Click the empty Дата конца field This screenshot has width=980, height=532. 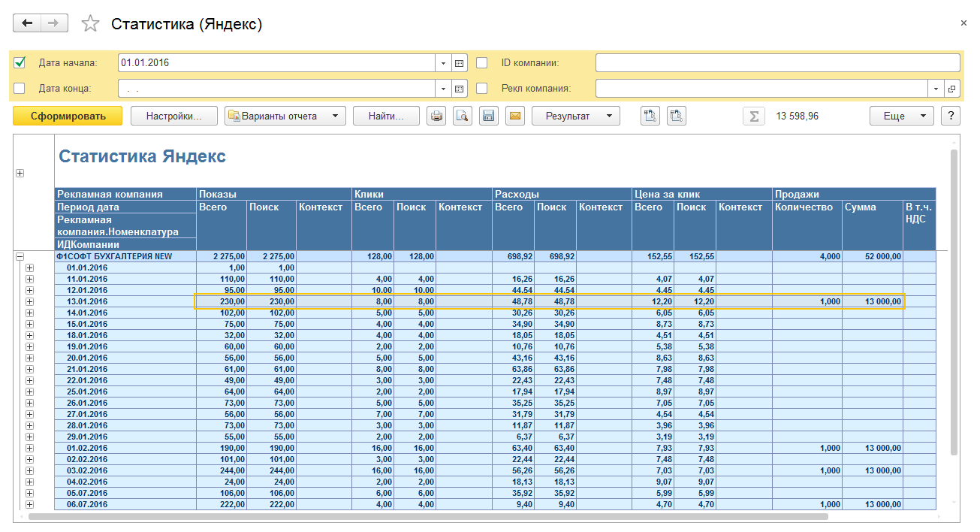277,89
